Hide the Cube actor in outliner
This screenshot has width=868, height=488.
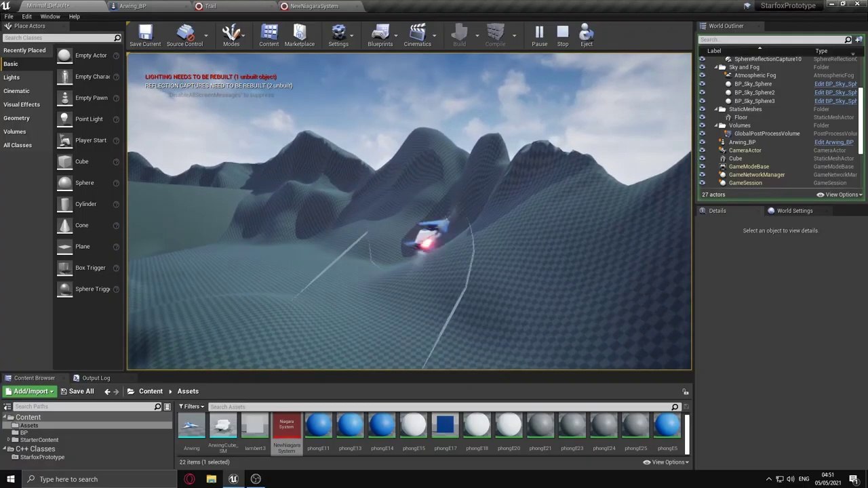tap(702, 159)
